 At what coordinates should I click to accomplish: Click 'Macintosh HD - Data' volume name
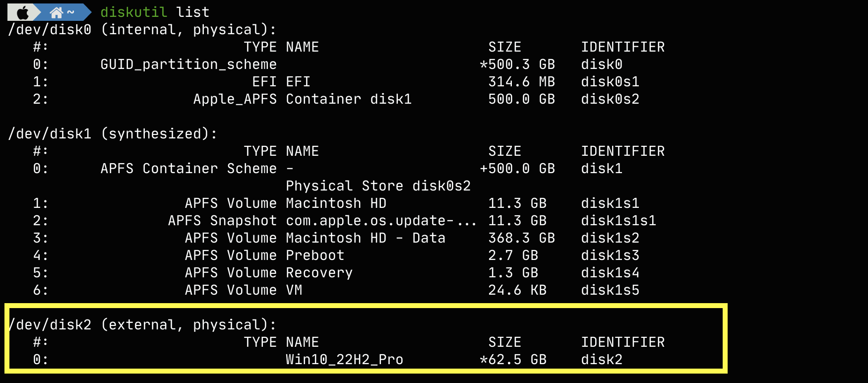(x=366, y=238)
